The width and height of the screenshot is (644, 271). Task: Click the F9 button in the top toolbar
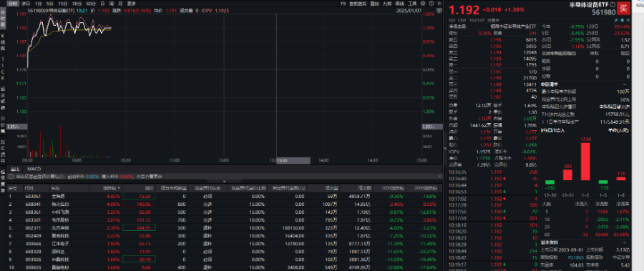tap(343, 4)
